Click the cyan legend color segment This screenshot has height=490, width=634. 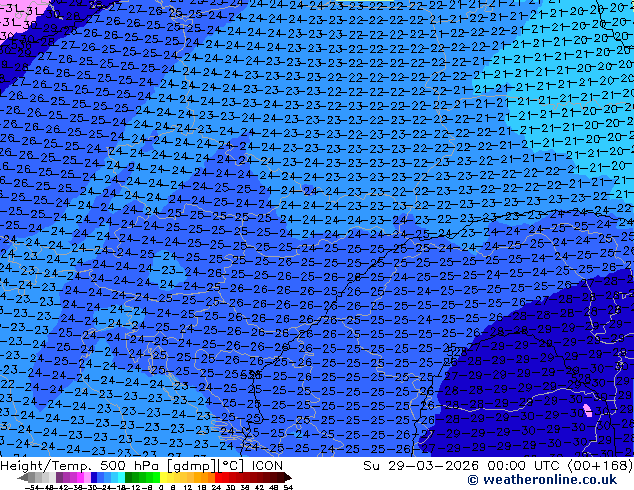click(x=121, y=477)
